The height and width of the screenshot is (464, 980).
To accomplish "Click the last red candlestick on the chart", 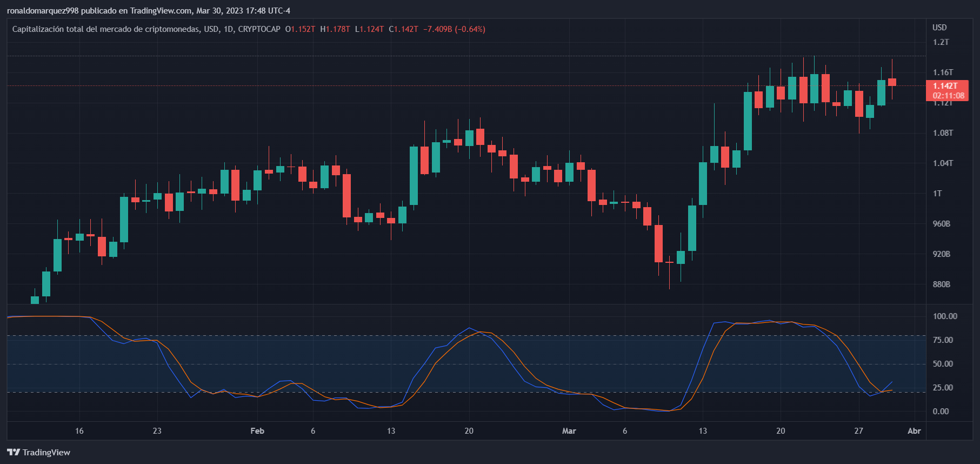I will point(892,82).
